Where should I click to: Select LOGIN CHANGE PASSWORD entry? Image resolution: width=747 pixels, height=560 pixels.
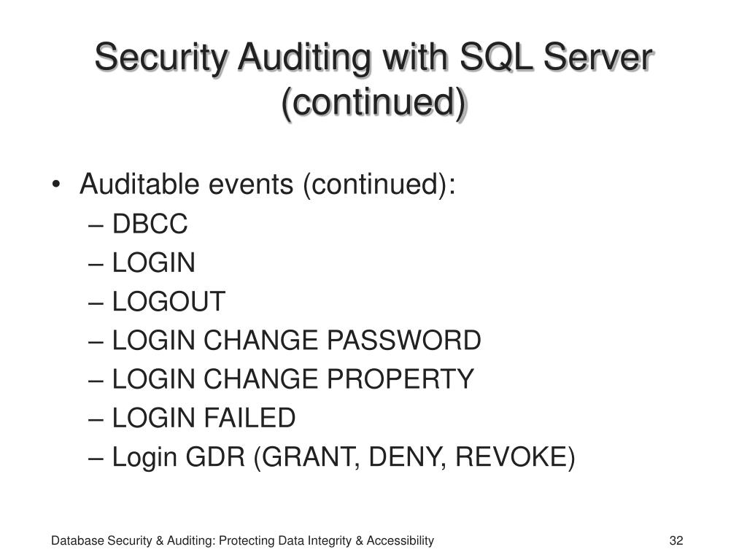pyautogui.click(x=297, y=341)
